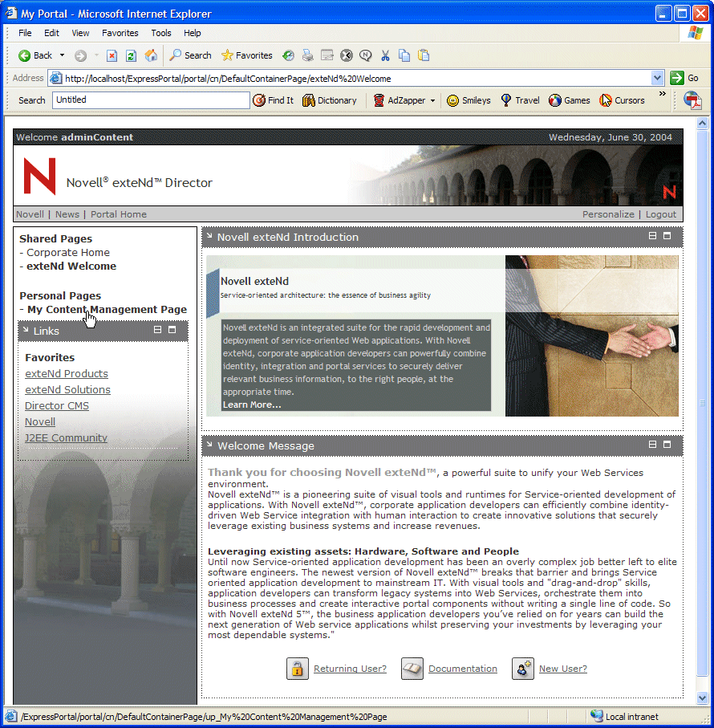Maximize the Links portlet

pos(172,330)
